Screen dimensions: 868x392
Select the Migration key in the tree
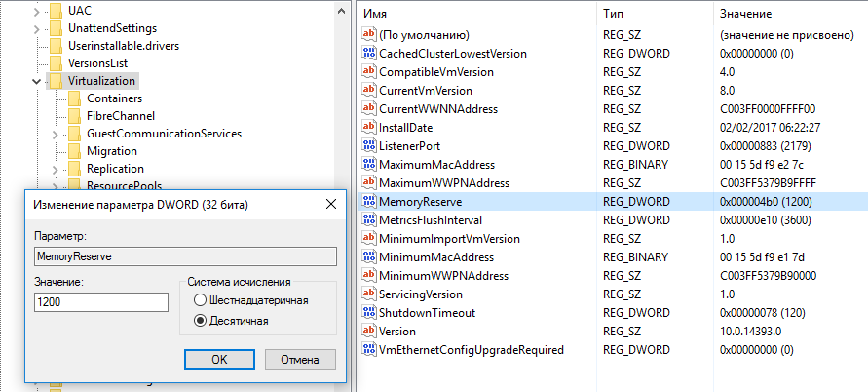(x=111, y=151)
